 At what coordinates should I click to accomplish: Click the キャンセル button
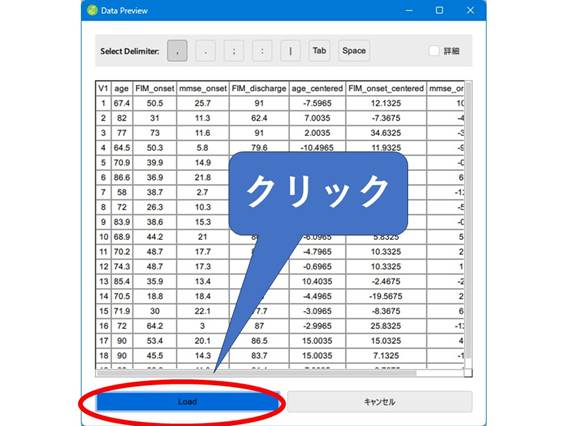[x=380, y=401]
